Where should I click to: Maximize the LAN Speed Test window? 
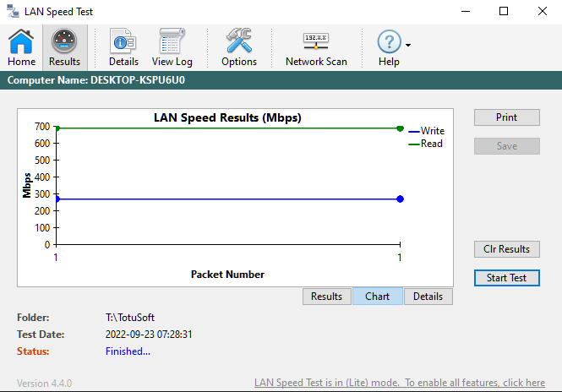(x=504, y=12)
